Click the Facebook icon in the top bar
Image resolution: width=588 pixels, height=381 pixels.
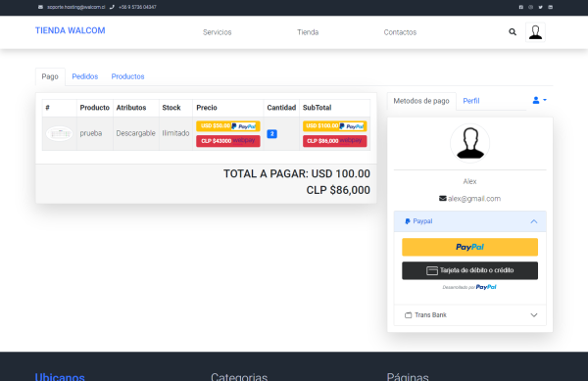pyautogui.click(x=521, y=7)
